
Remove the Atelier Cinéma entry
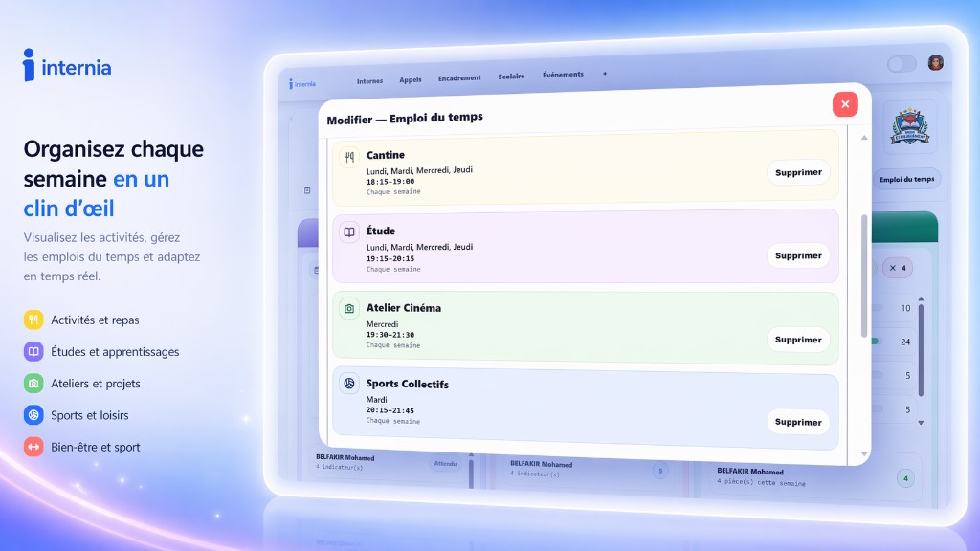coord(798,340)
